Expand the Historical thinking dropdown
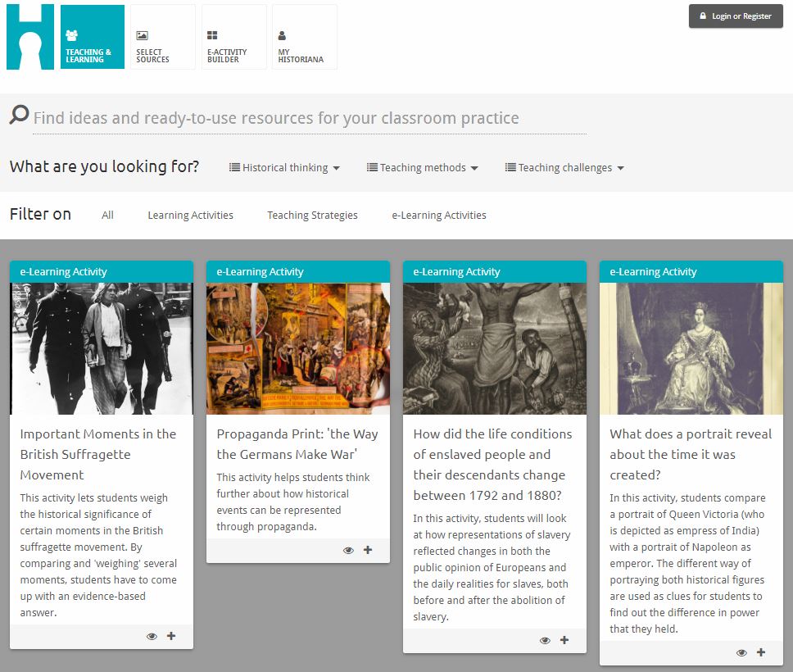Viewport: 793px width, 672px height. click(x=284, y=167)
